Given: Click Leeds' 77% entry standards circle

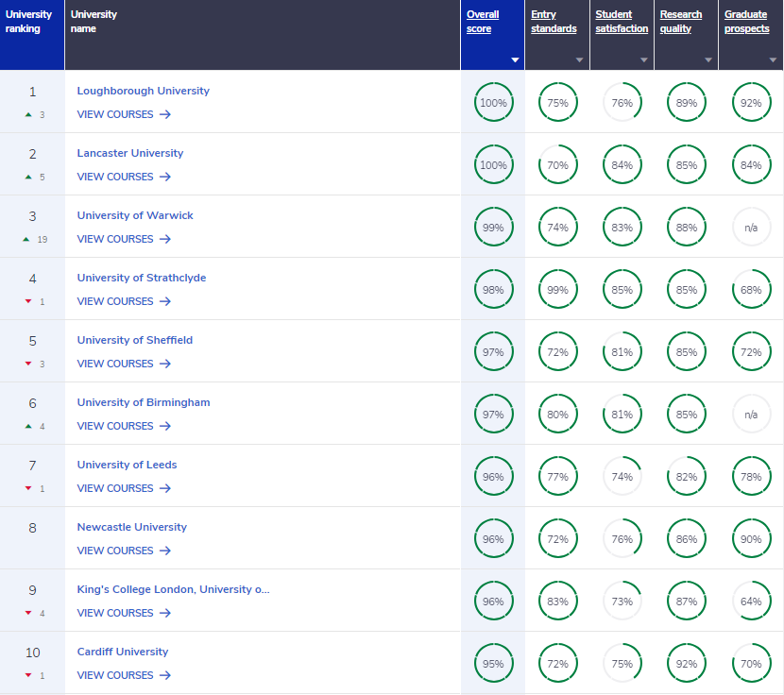Looking at the screenshot, I should pyautogui.click(x=558, y=477).
